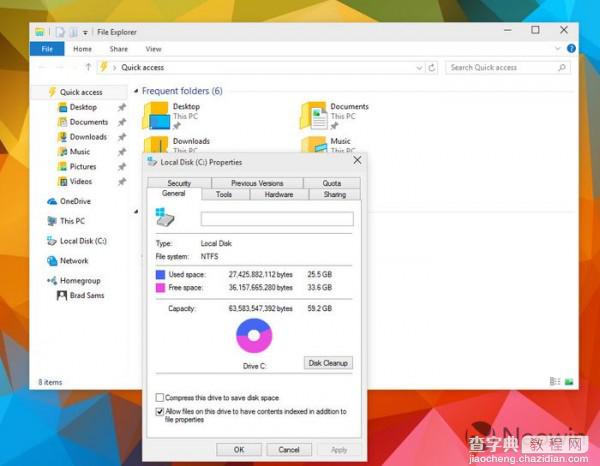Click the Frequent folders (6) heading
The image size is (600, 466).
[x=182, y=91]
